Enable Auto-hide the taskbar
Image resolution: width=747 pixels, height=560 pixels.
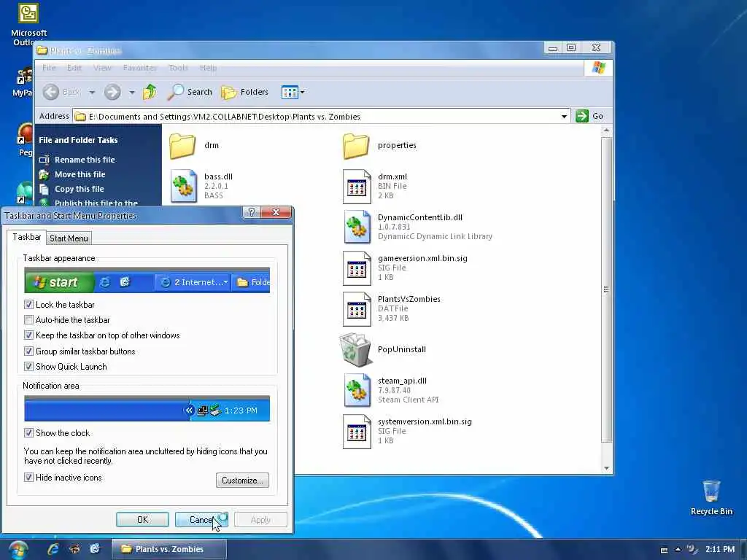tap(28, 319)
